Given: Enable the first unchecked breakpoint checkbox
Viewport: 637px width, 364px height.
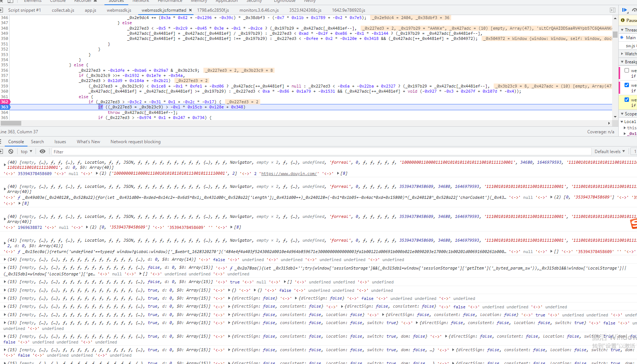Looking at the screenshot, I should click(x=627, y=70).
